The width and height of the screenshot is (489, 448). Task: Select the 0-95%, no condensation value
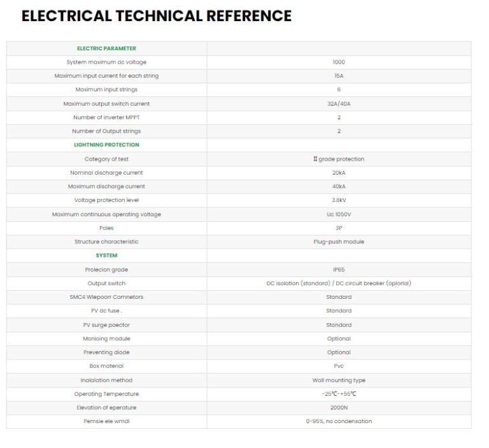coord(339,421)
